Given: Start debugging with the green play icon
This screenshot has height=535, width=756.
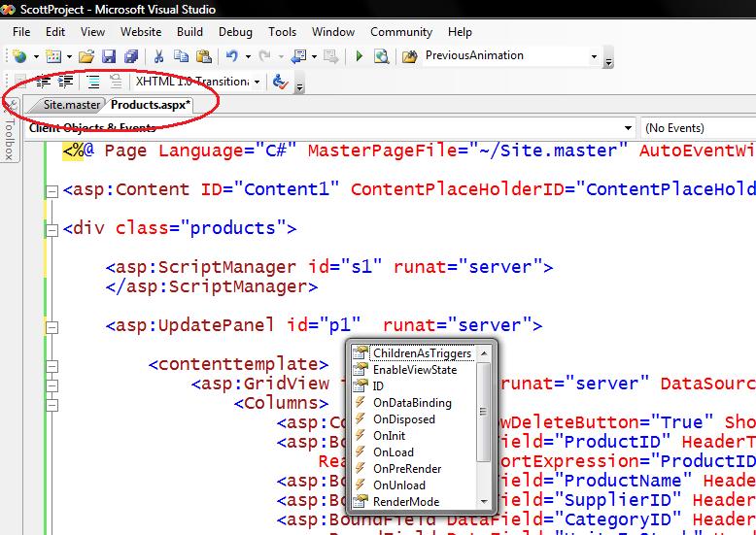Looking at the screenshot, I should (x=359, y=56).
